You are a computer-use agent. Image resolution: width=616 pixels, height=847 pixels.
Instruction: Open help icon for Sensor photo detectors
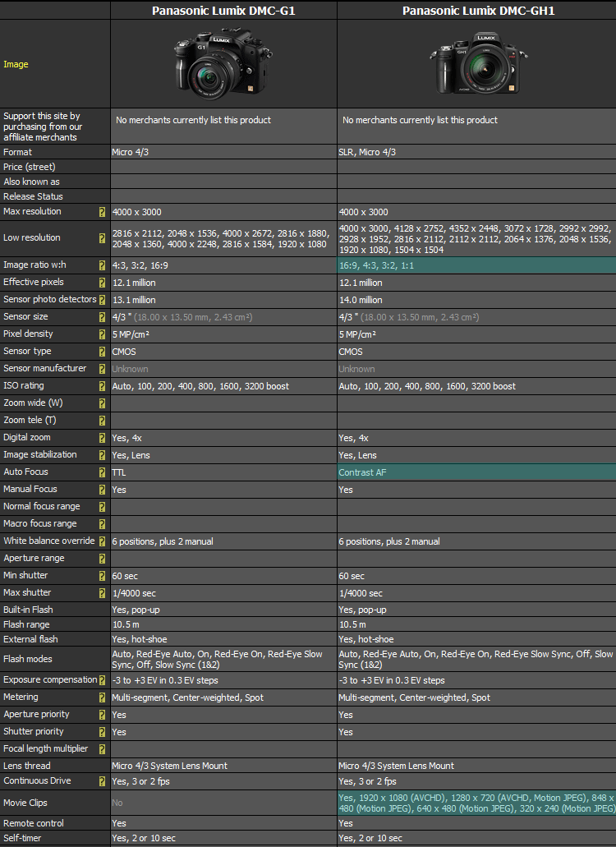102,300
